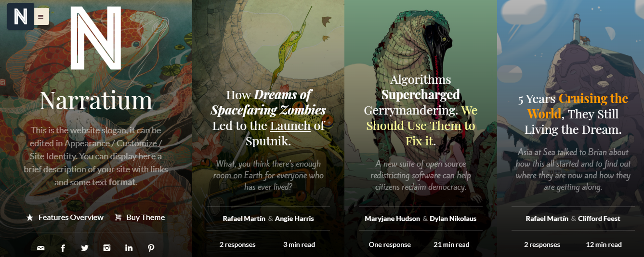Open the Cruising the World article
644x257 pixels.
point(573,114)
